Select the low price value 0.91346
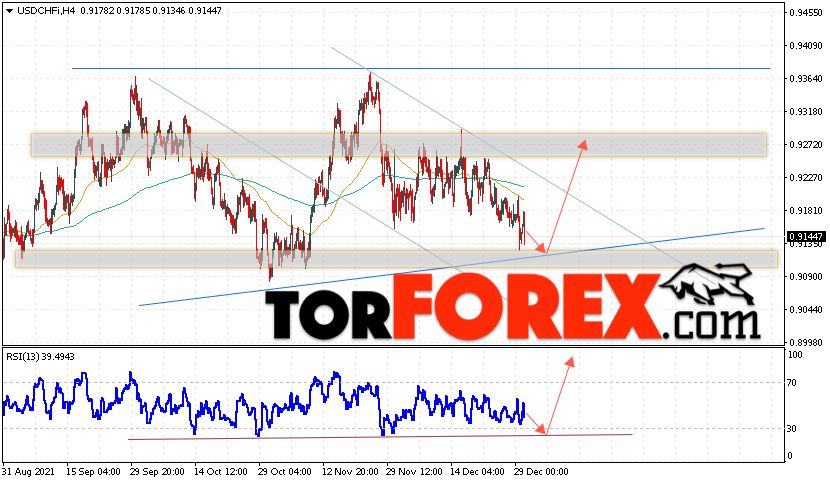This screenshot has width=830, height=483. click(169, 11)
